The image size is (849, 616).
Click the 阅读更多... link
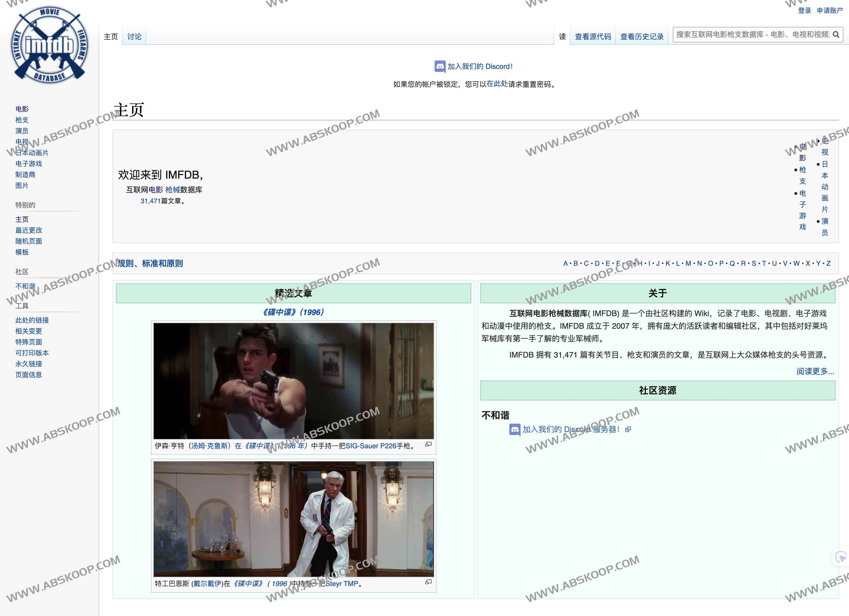[815, 371]
